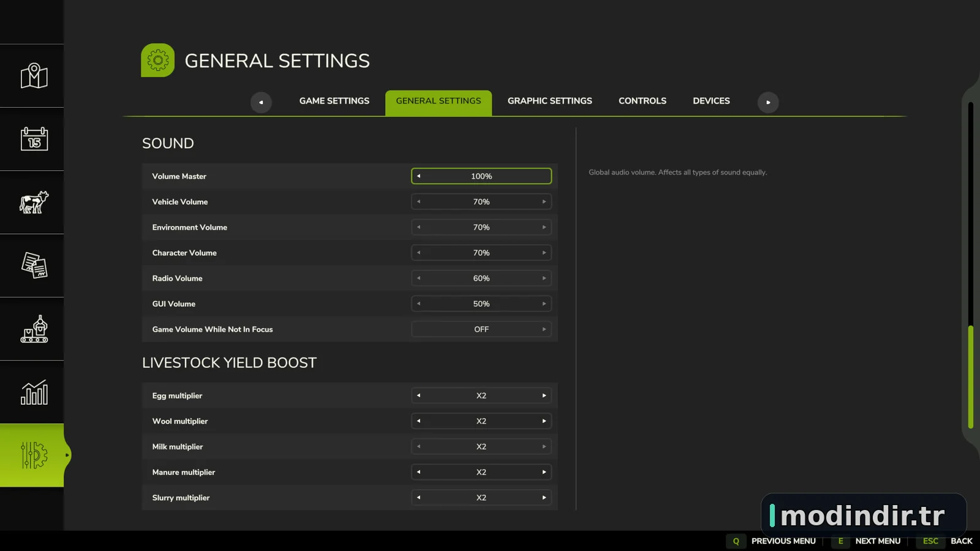
Task: Click the Milk multiplier X2 value
Action: tap(481, 447)
